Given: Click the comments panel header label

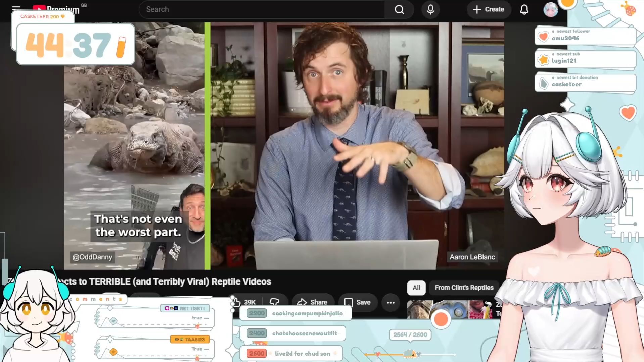Looking at the screenshot, I should tap(97, 299).
